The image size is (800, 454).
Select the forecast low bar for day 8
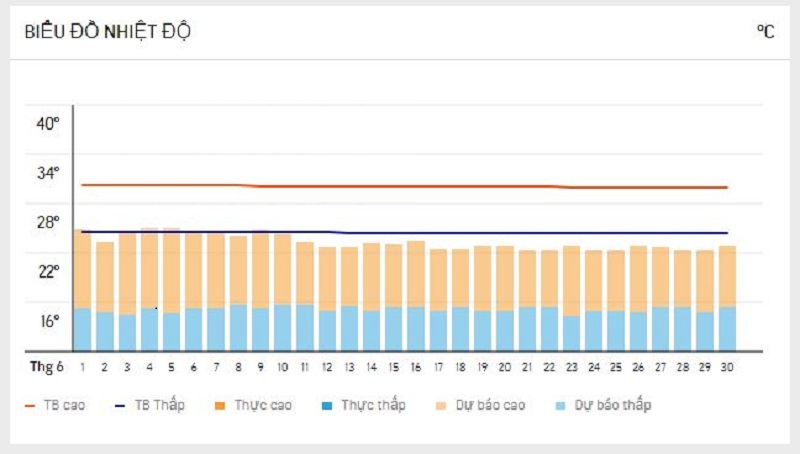click(x=238, y=328)
